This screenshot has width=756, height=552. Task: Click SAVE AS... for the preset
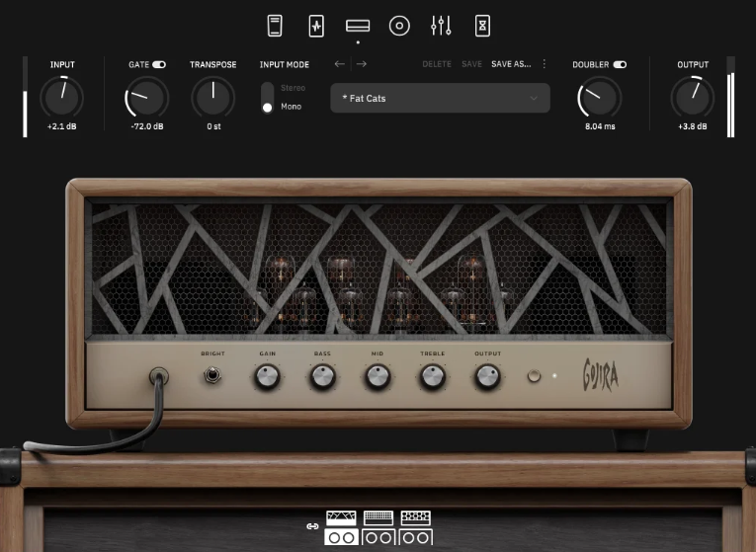(511, 64)
